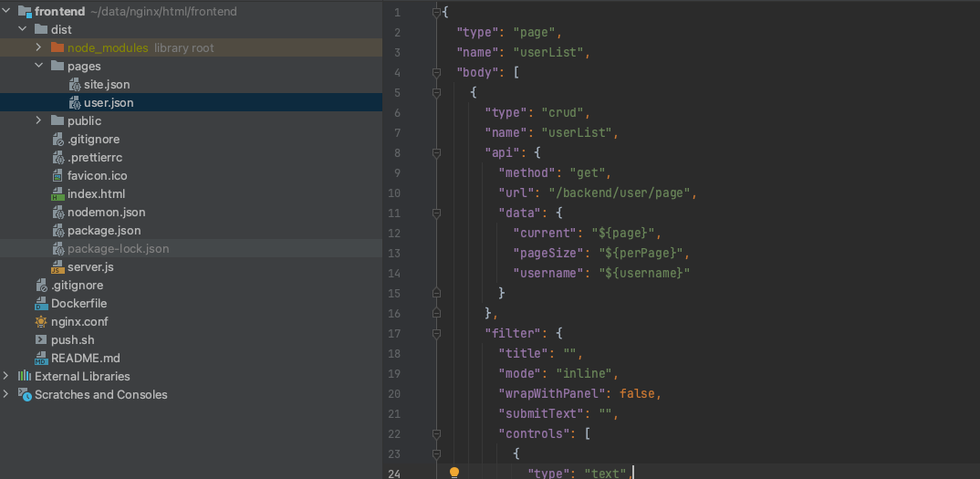
Task: Fold the "api" object at line 8
Action: click(x=437, y=152)
